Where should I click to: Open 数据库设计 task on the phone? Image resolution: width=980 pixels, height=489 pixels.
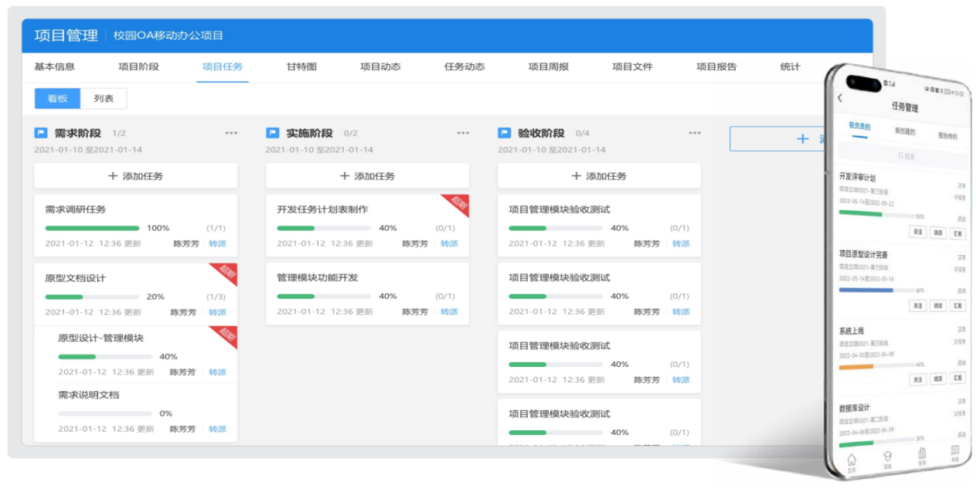854,408
